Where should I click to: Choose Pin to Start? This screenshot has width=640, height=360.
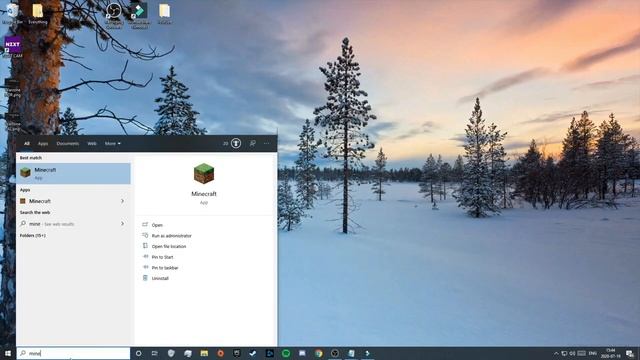[162, 257]
